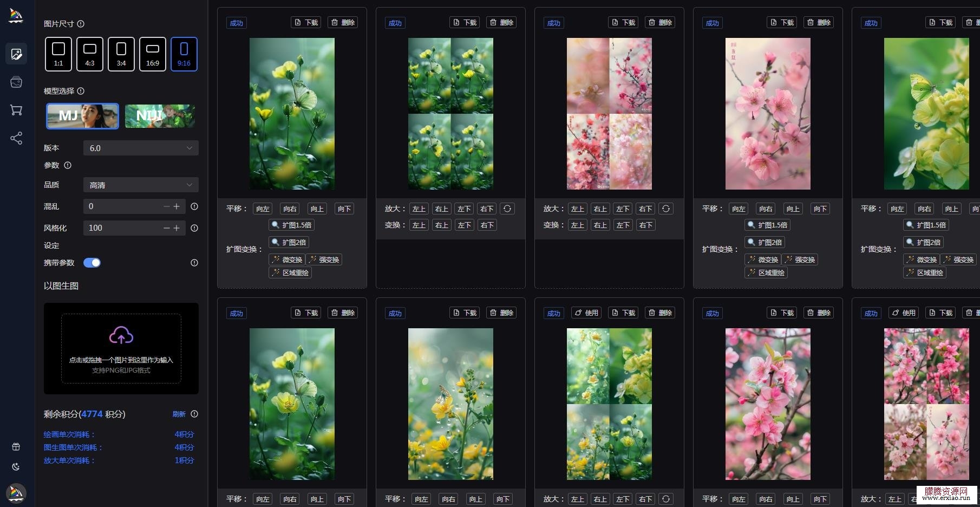Click 区域重绘 on pink blossom poster card
The height and width of the screenshot is (507, 980).
tap(766, 272)
